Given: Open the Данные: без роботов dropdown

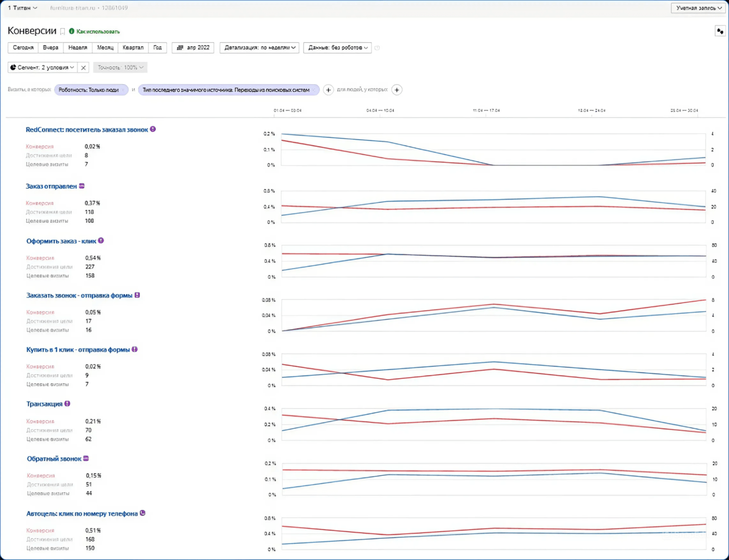Looking at the screenshot, I should pyautogui.click(x=337, y=48).
